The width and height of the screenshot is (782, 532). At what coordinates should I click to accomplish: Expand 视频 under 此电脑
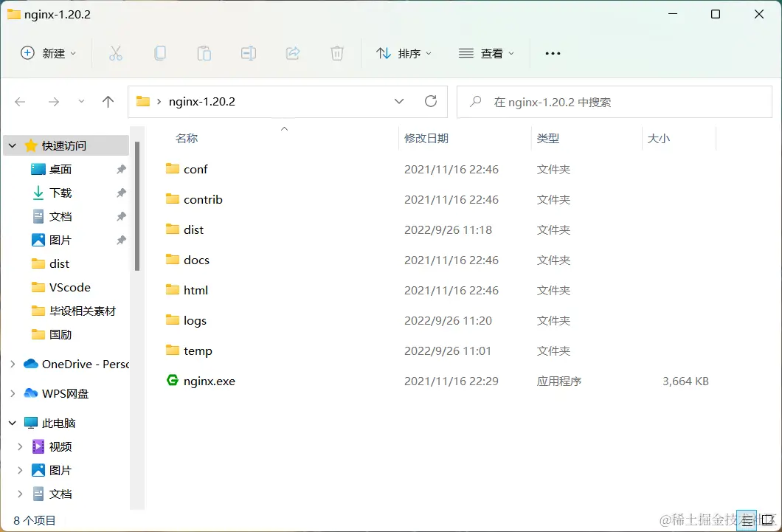point(20,446)
